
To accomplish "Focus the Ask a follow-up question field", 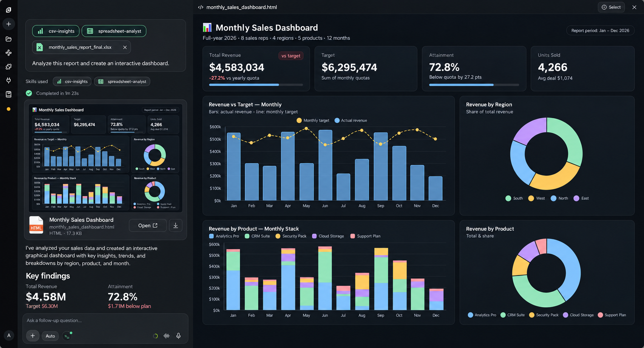I will pyautogui.click(x=105, y=320).
